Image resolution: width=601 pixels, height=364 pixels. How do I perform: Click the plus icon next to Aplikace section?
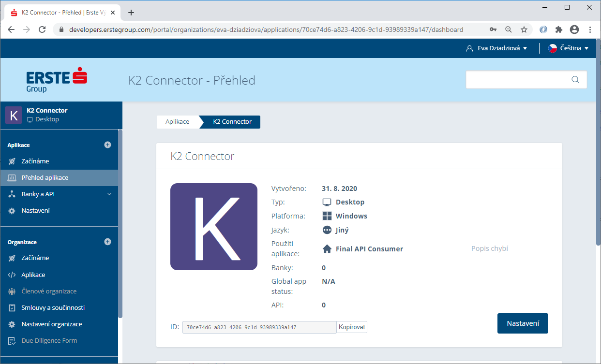(x=107, y=145)
